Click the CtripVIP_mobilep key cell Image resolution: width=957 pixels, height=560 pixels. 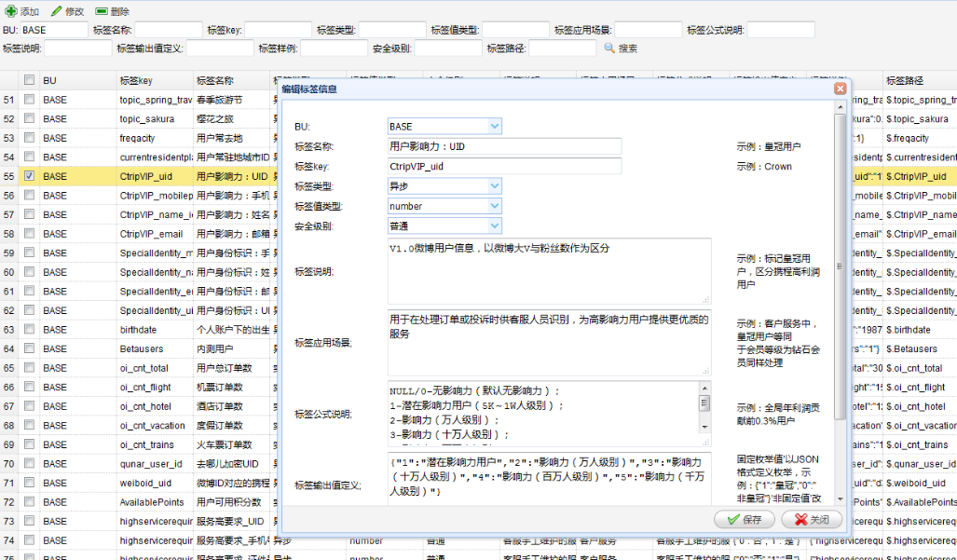coord(155,195)
